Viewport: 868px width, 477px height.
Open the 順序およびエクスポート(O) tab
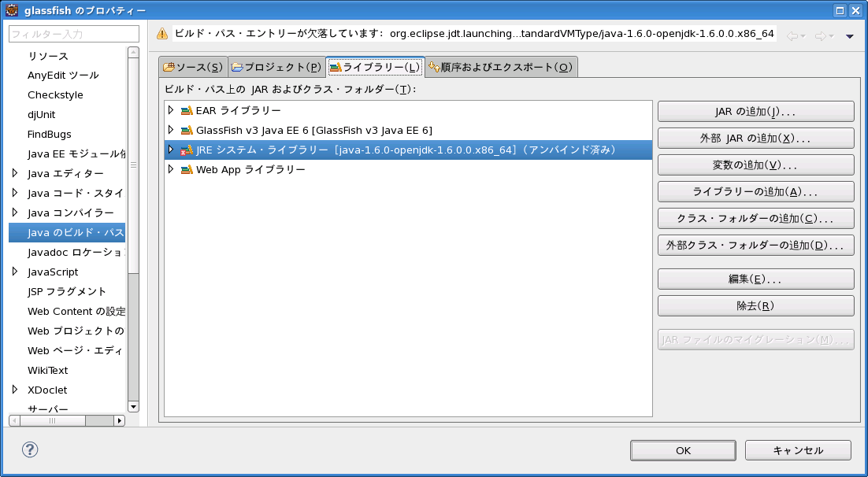pyautogui.click(x=501, y=67)
